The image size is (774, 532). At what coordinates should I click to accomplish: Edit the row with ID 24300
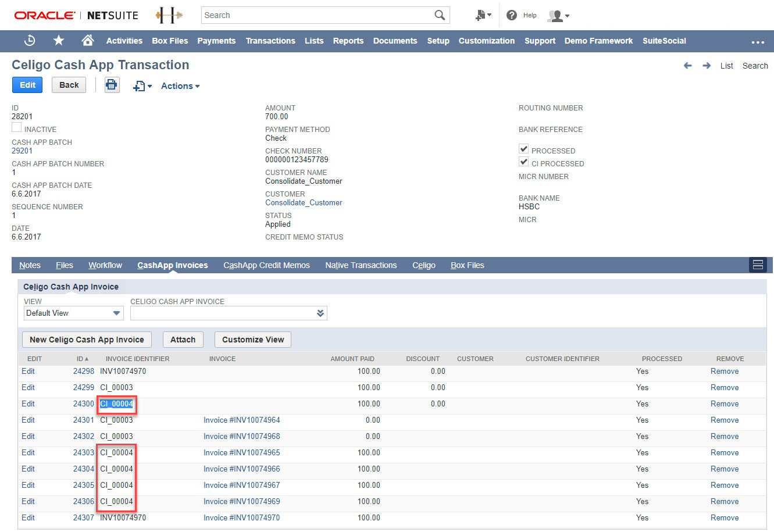pyautogui.click(x=28, y=404)
